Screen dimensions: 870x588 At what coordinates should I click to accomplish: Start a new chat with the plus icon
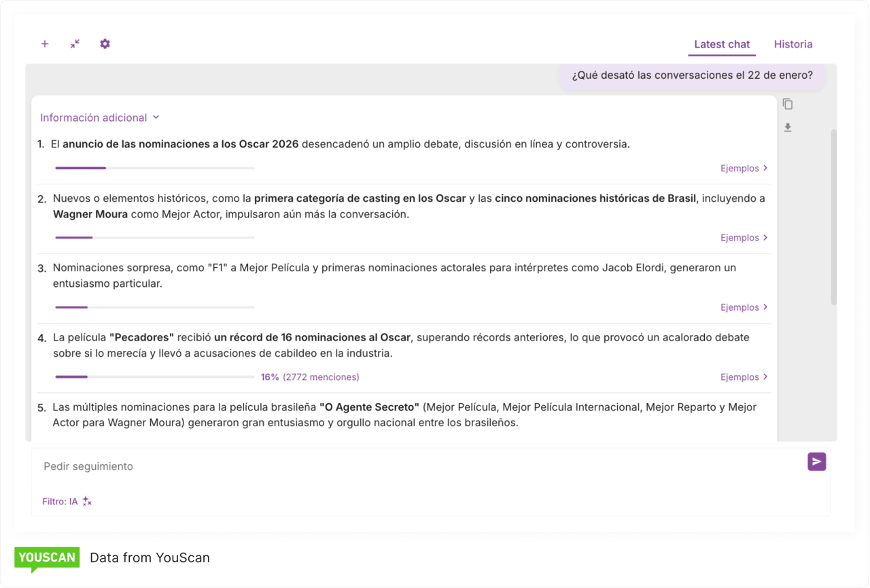coord(44,44)
